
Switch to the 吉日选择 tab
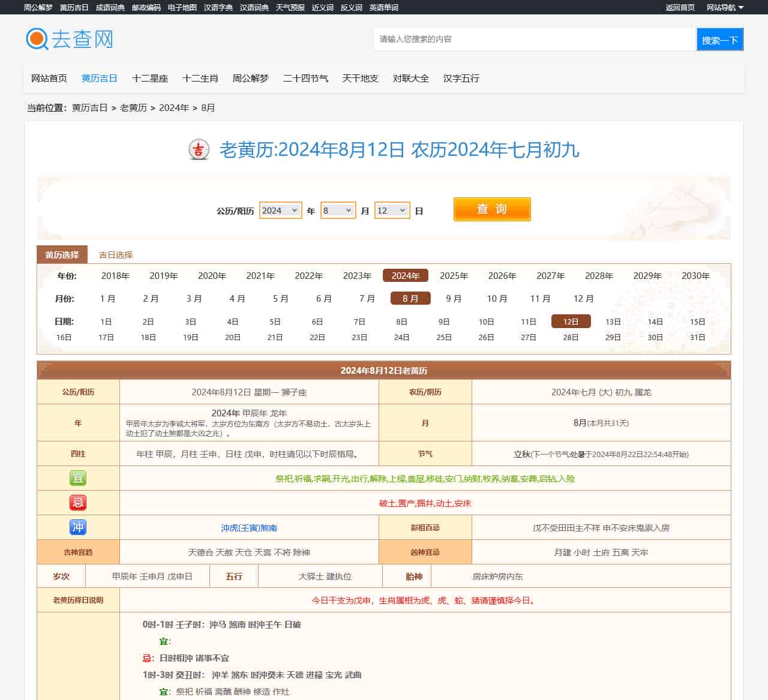pos(116,255)
